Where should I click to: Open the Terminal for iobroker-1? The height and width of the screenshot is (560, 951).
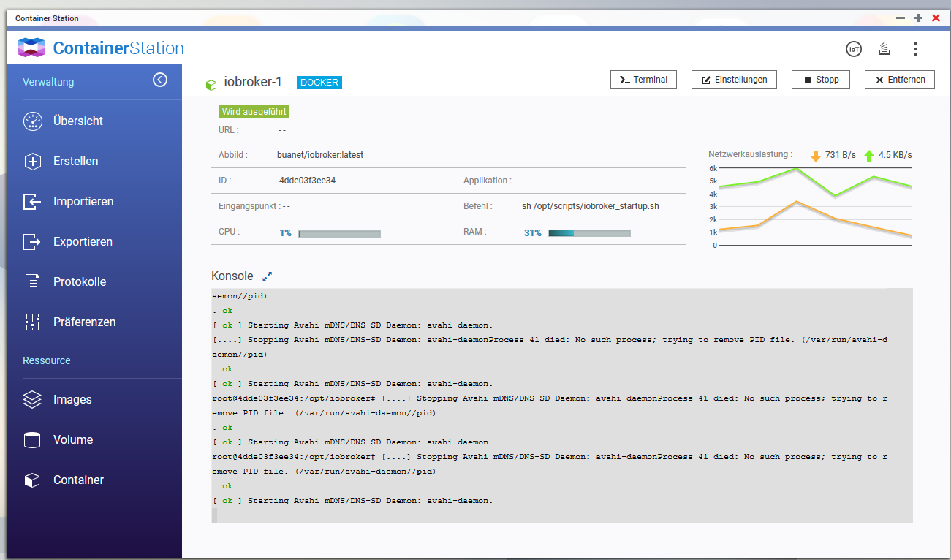click(x=643, y=80)
